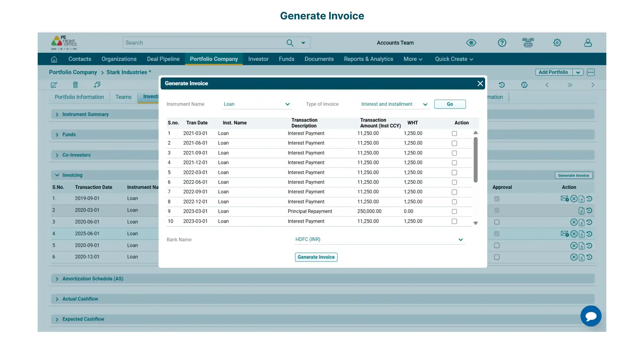Click the cancel icon in invoice row 5
644x339 pixels.
pyautogui.click(x=574, y=246)
